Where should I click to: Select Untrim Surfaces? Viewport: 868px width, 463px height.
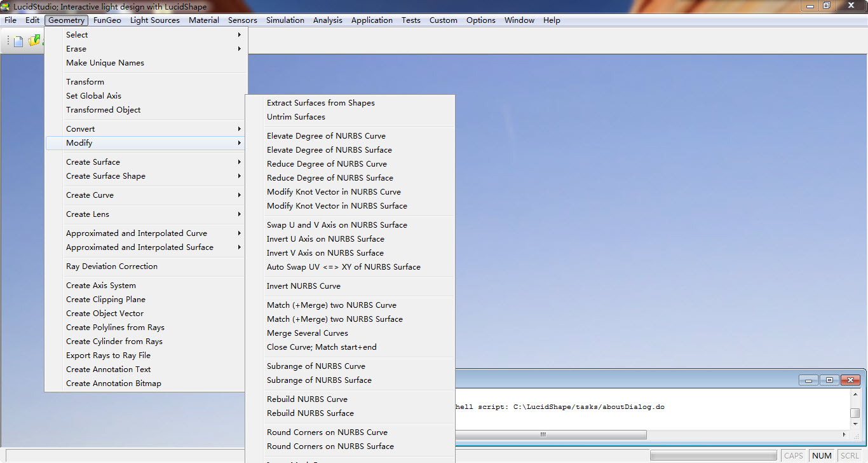(x=350, y=117)
